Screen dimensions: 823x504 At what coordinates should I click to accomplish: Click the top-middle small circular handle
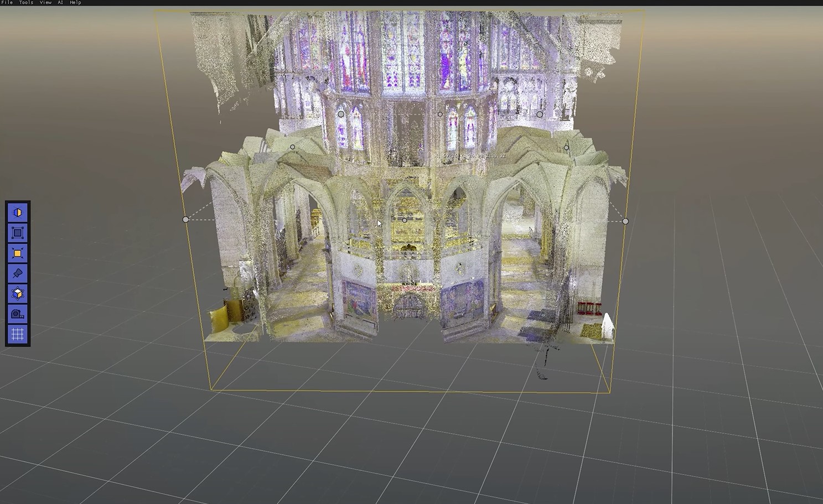(440, 115)
